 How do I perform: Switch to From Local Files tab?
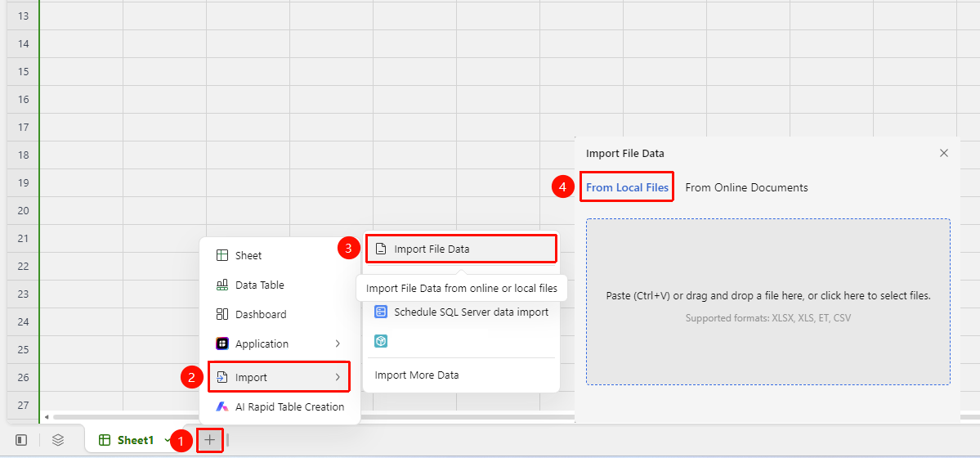pyautogui.click(x=627, y=187)
